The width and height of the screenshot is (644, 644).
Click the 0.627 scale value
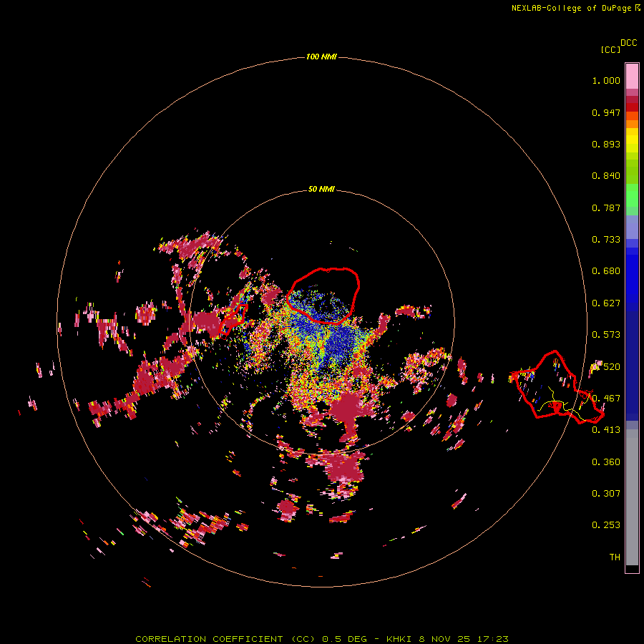[606, 303]
